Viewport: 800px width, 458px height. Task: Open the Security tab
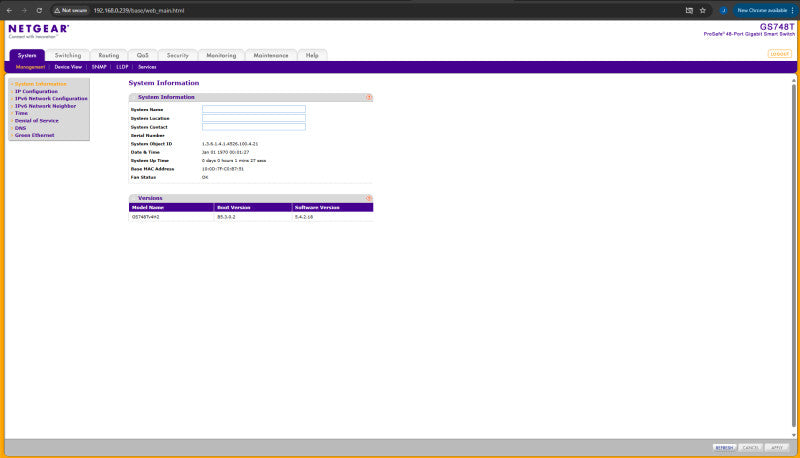coord(178,55)
